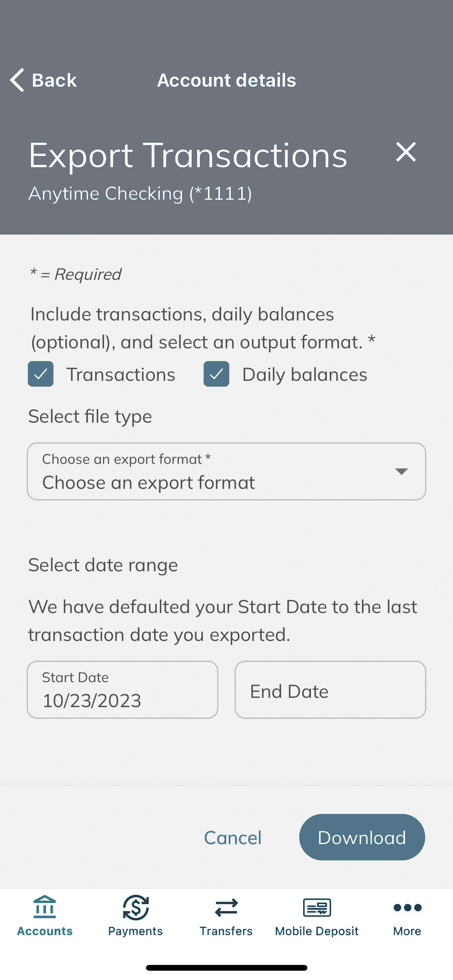Tap the back chevron arrow icon

click(x=17, y=80)
